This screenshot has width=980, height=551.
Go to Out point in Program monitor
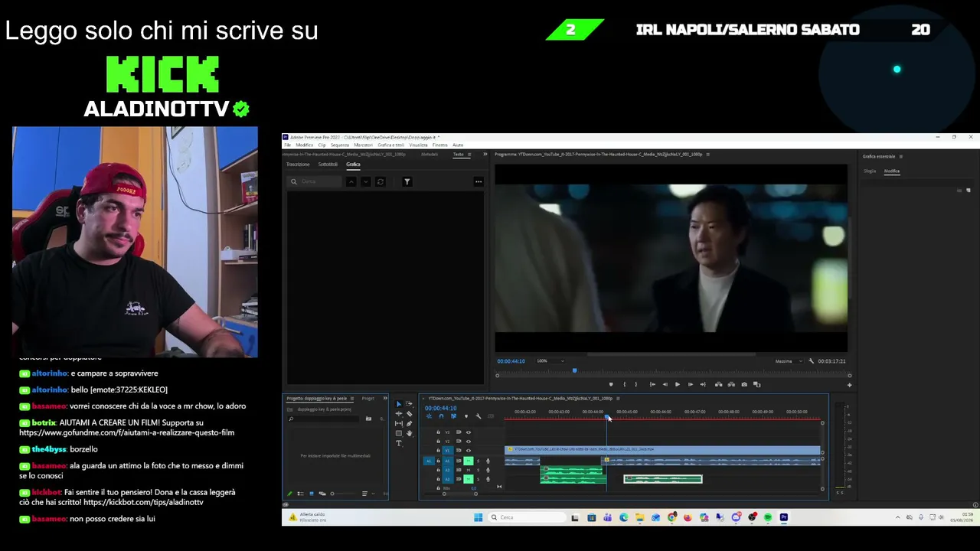pos(703,384)
